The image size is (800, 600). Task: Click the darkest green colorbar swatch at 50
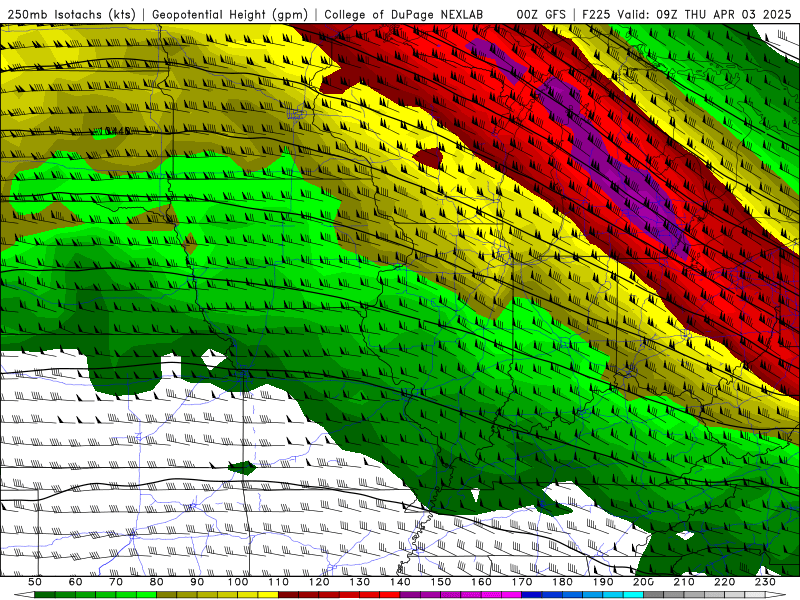click(45, 595)
